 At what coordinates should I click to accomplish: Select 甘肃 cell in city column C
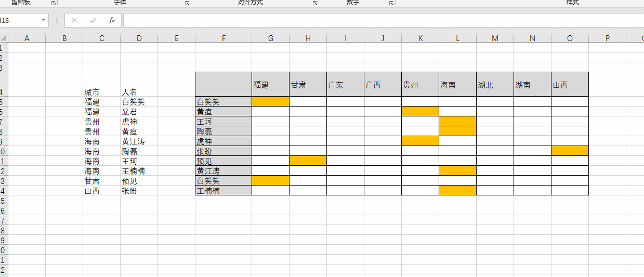[101, 181]
